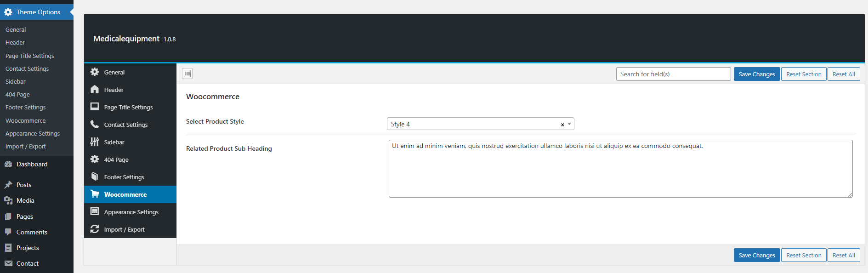The height and width of the screenshot is (273, 868).
Task: Focus the Search for field(s) box
Action: [x=673, y=74]
